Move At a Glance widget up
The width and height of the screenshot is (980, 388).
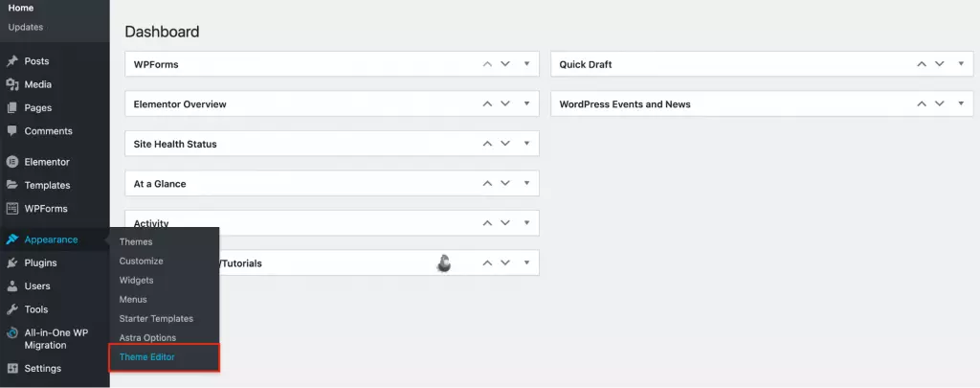(x=487, y=184)
